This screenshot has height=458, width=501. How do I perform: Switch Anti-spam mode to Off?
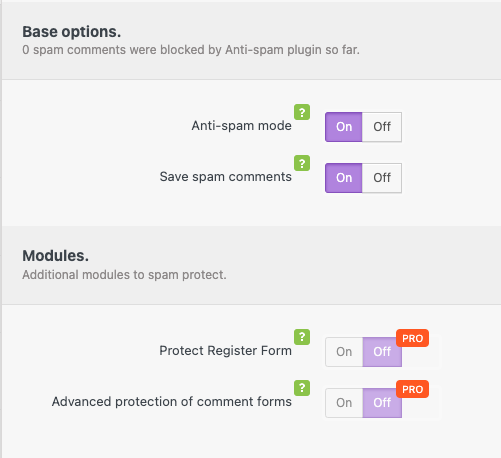[382, 127]
